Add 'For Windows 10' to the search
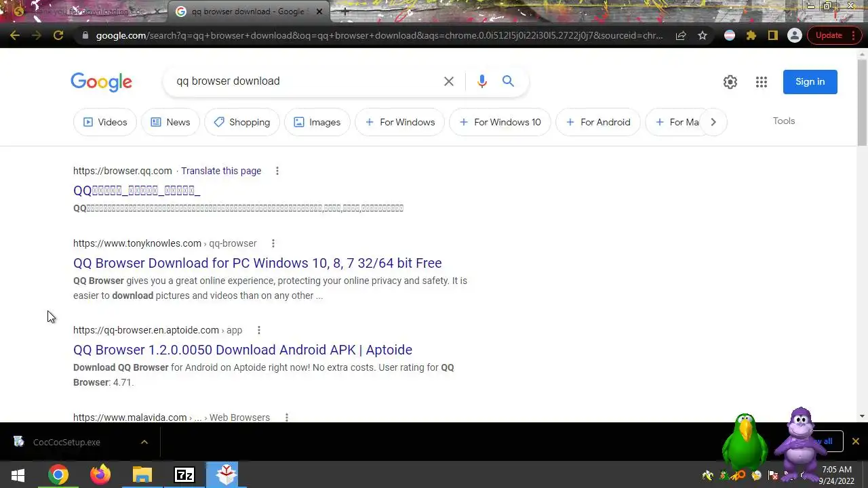 (x=500, y=122)
